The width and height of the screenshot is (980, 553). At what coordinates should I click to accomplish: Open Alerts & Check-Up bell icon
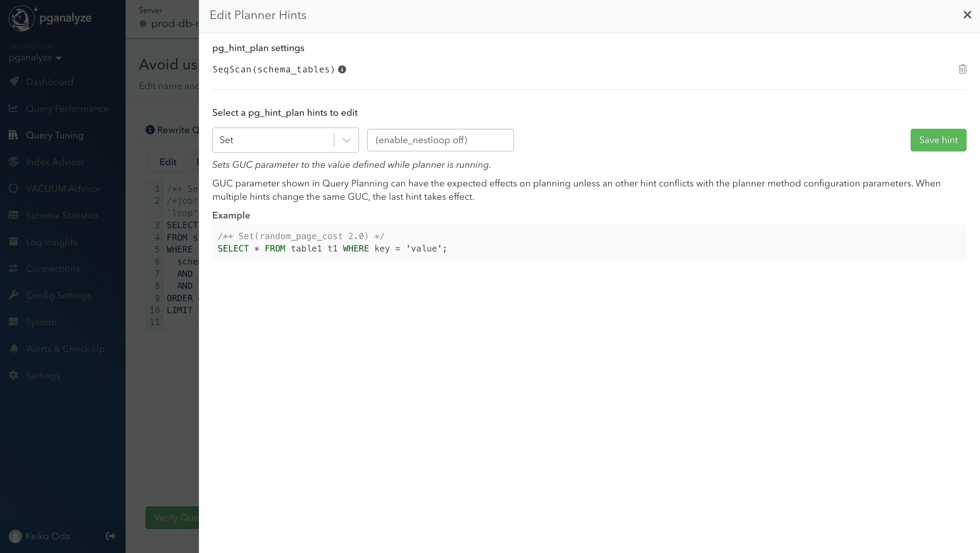[x=14, y=349]
